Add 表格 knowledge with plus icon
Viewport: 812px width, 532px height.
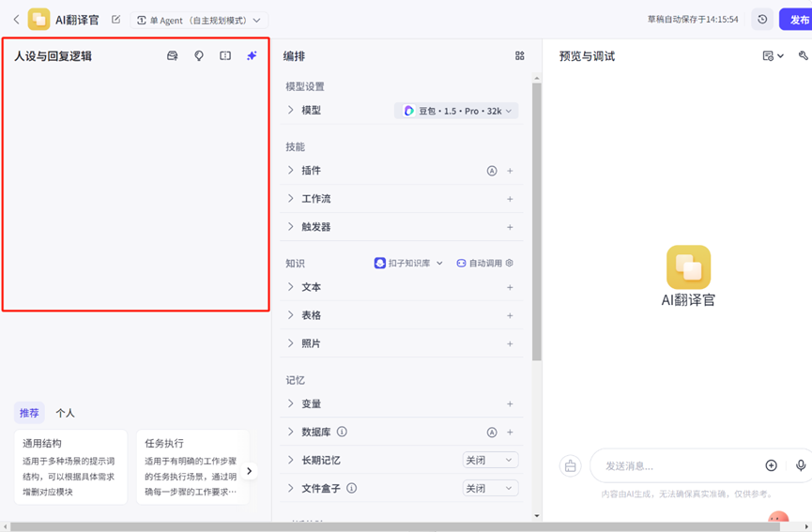click(510, 315)
